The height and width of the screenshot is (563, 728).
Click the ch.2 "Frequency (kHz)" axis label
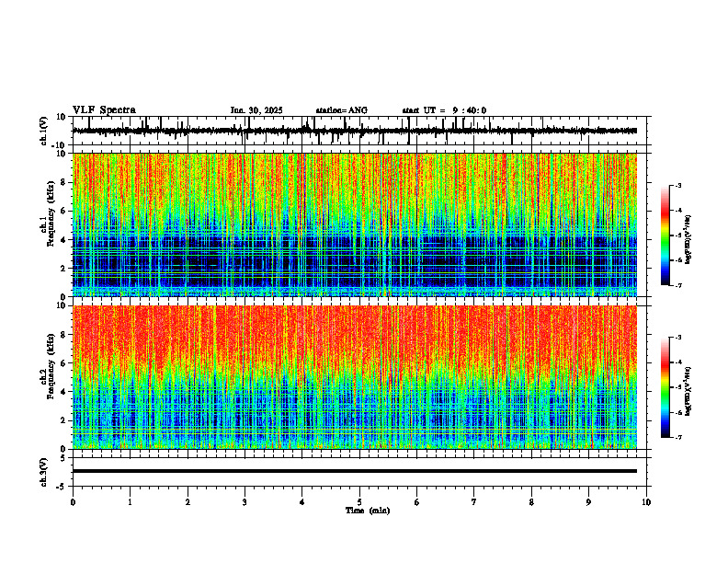pos(50,366)
